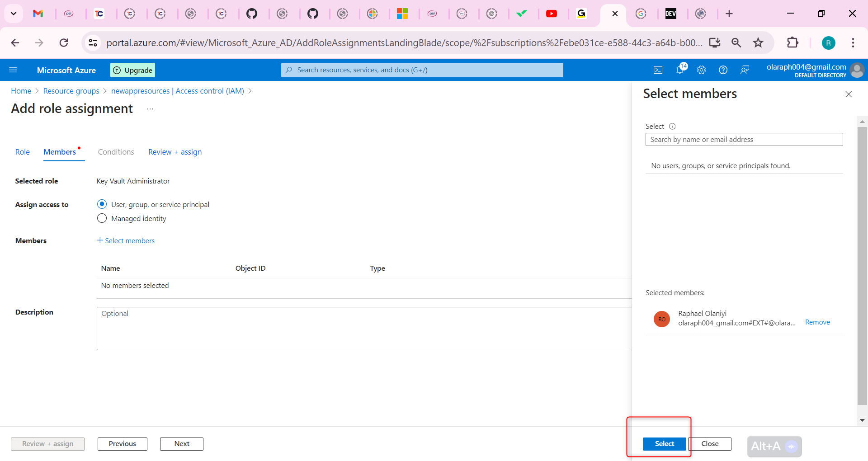Click the Chrome address bar URL
Image resolution: width=868 pixels, height=461 pixels.
[x=404, y=43]
